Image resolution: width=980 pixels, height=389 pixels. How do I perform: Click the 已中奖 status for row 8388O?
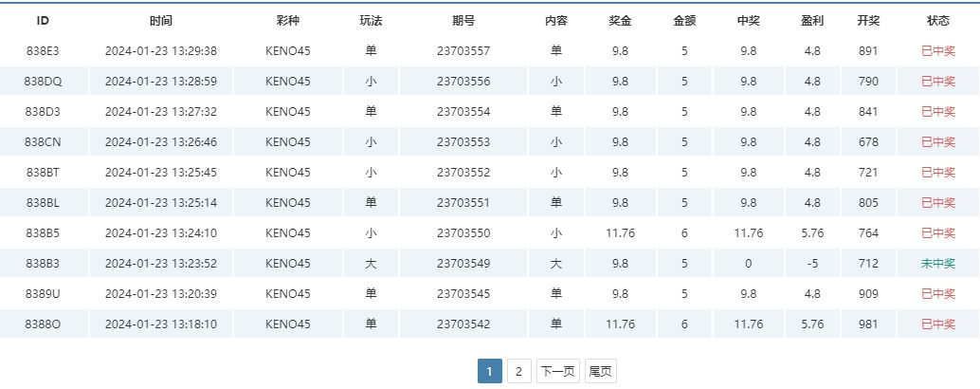click(938, 324)
